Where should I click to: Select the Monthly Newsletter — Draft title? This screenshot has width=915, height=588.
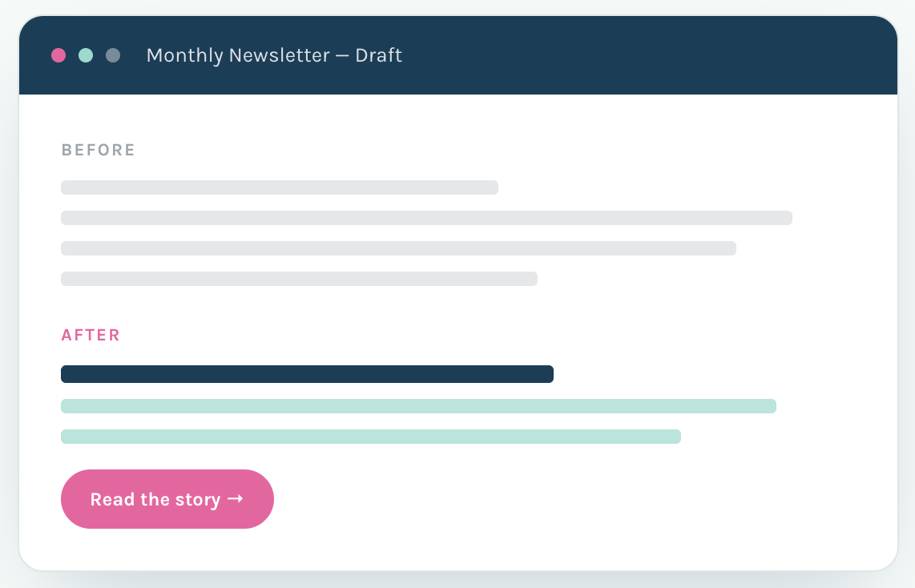point(274,55)
